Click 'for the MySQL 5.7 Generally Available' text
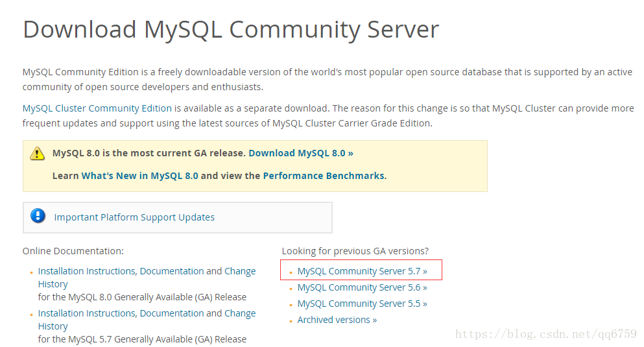Image resolution: width=644 pixels, height=347 pixels. coord(142,339)
